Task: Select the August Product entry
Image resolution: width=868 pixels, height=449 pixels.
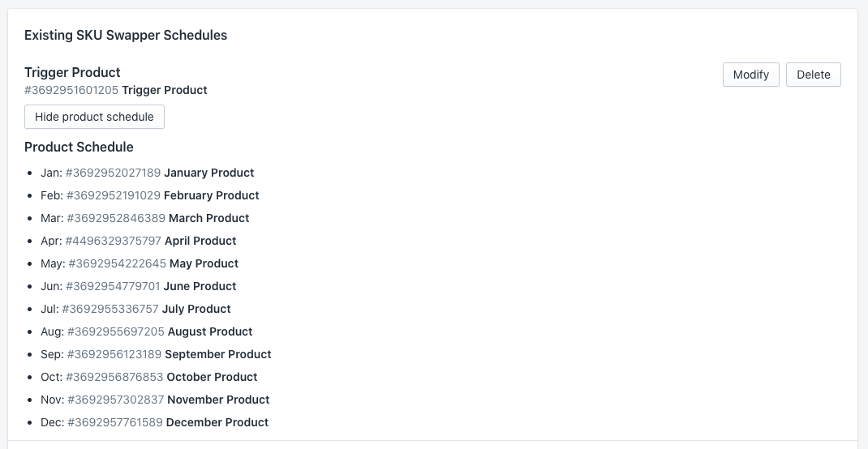Action: 210,331
